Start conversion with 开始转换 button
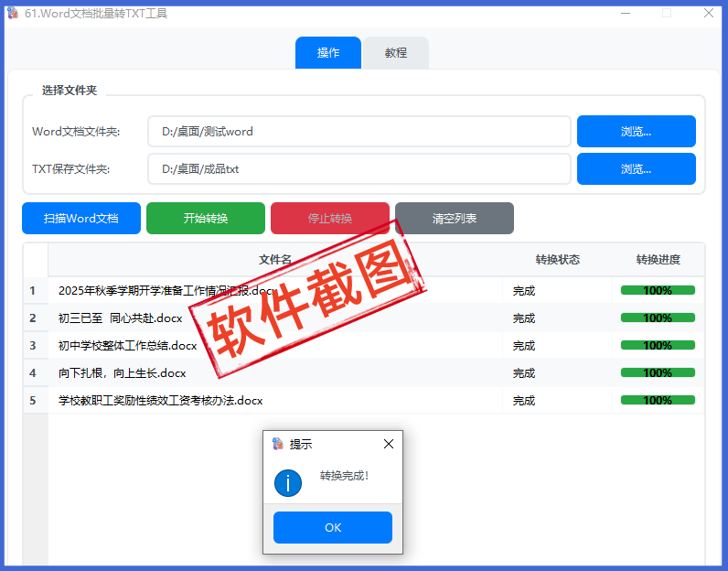Image resolution: width=728 pixels, height=571 pixels. [206, 219]
